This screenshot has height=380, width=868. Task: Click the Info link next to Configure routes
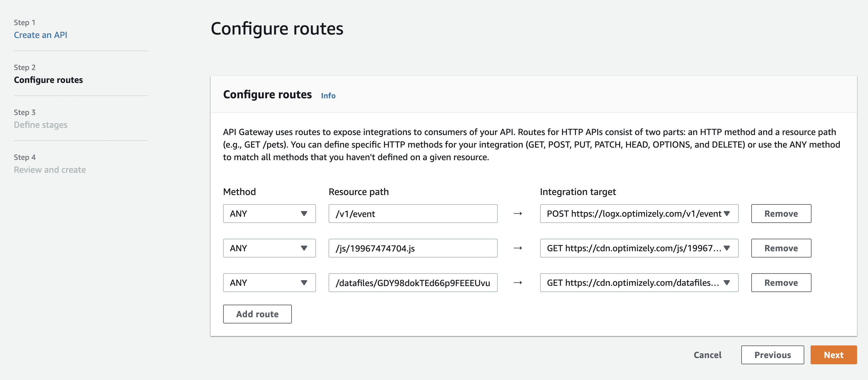click(328, 95)
